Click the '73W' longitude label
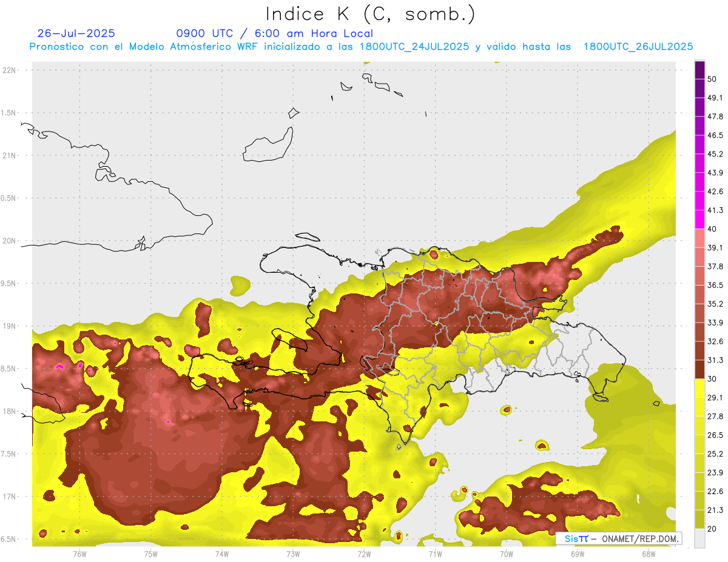Viewport: 728px width, 562px height. [293, 554]
